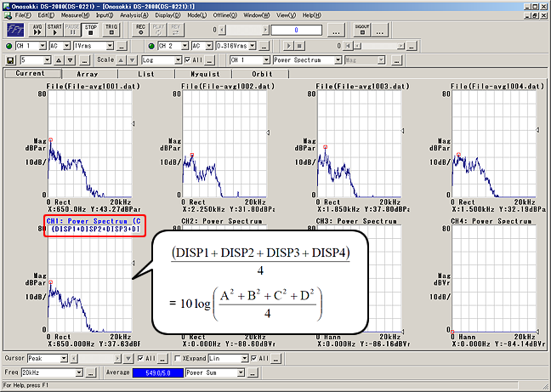Click the top toolbar position slider track
Image resolution: width=551 pixels, height=392 pixels.
pos(244,30)
